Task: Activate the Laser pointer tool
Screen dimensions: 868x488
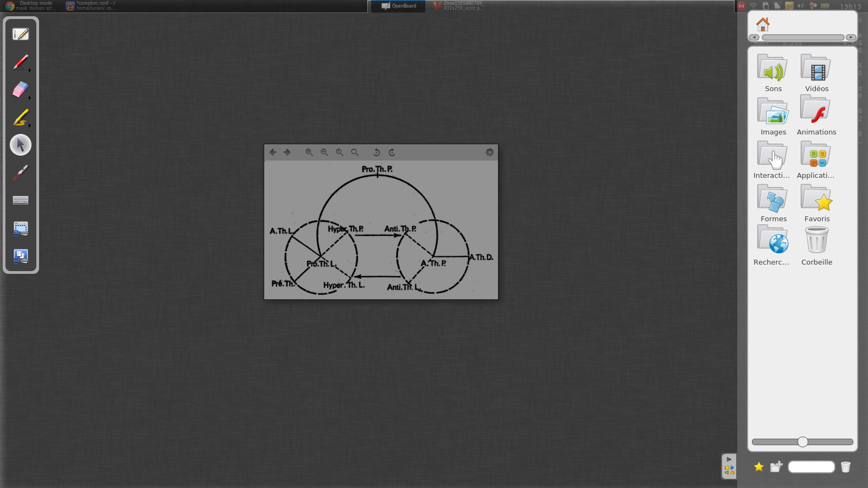Action: click(20, 172)
